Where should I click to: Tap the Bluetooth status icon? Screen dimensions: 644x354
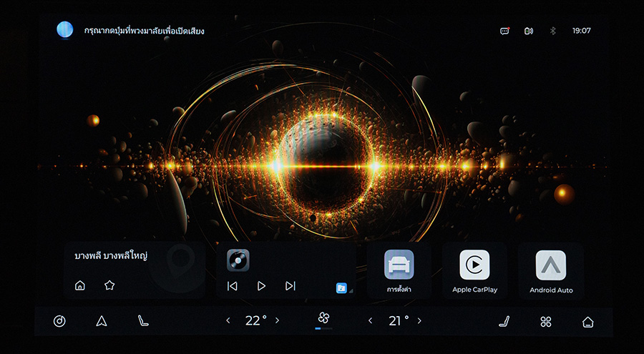point(552,31)
